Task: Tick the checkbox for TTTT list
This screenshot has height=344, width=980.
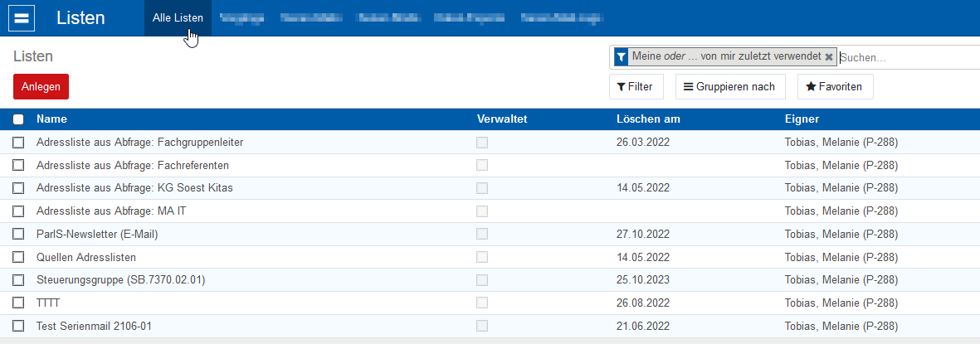Action: point(18,303)
